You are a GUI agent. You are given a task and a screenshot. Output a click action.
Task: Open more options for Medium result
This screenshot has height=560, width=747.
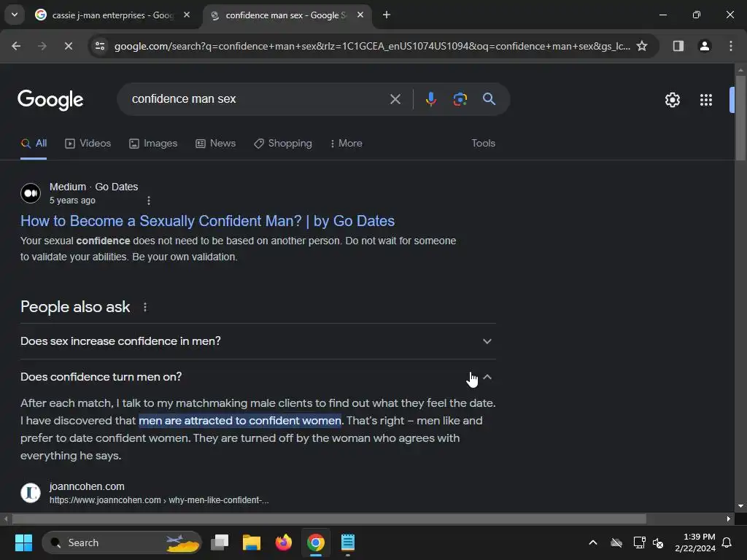pyautogui.click(x=149, y=201)
